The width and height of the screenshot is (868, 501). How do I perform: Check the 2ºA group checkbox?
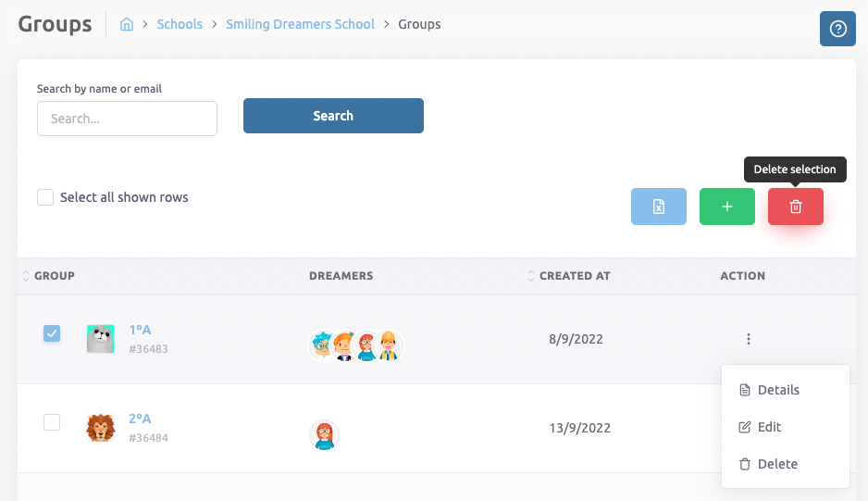(x=52, y=422)
